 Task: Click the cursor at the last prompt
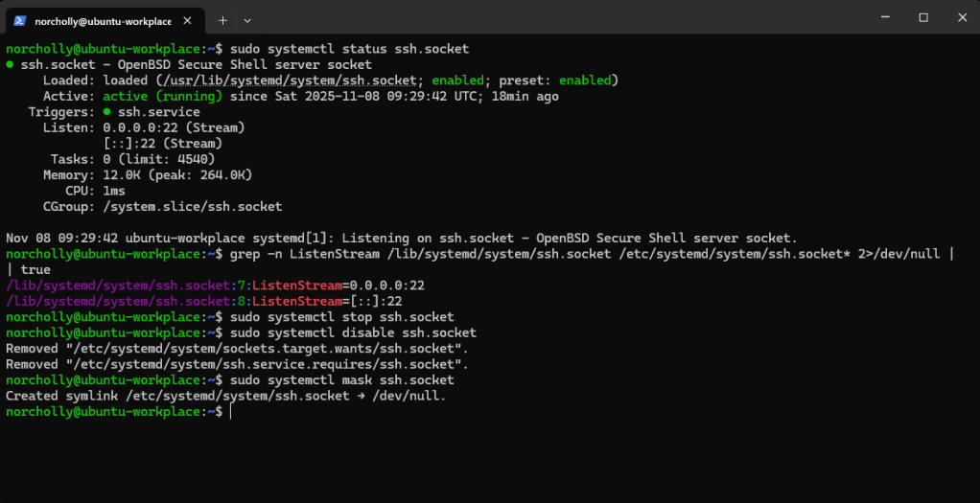coord(231,411)
